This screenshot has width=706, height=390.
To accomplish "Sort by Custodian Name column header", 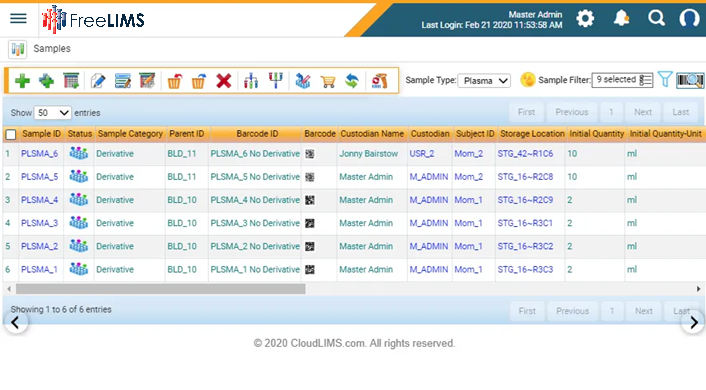I will (x=372, y=134).
